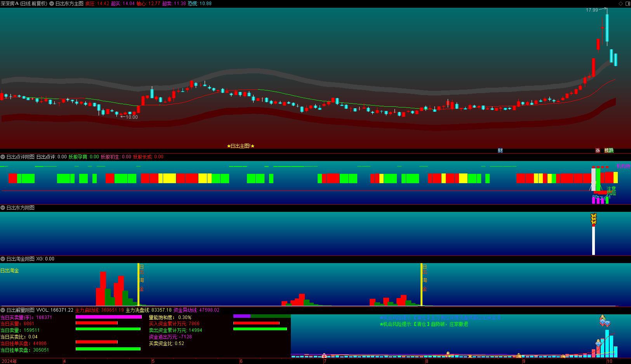Click the first yellow 日出淘金 signal line

pos(138,284)
